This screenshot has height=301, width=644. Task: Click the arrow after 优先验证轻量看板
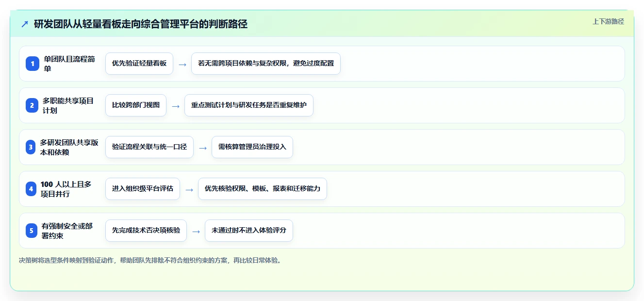pyautogui.click(x=182, y=64)
